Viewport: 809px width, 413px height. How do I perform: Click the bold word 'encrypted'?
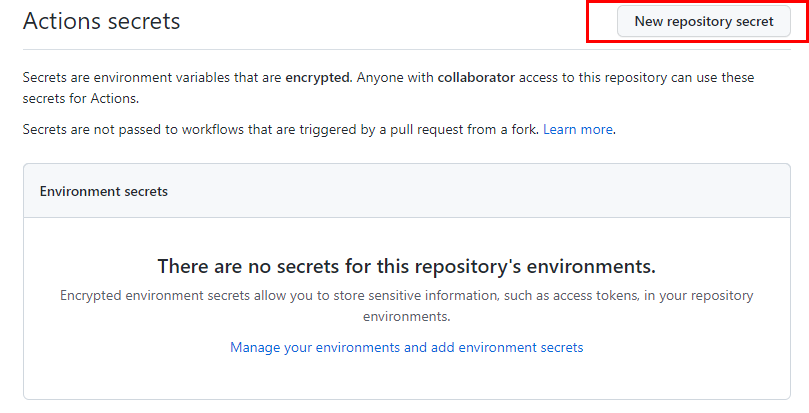click(x=318, y=77)
